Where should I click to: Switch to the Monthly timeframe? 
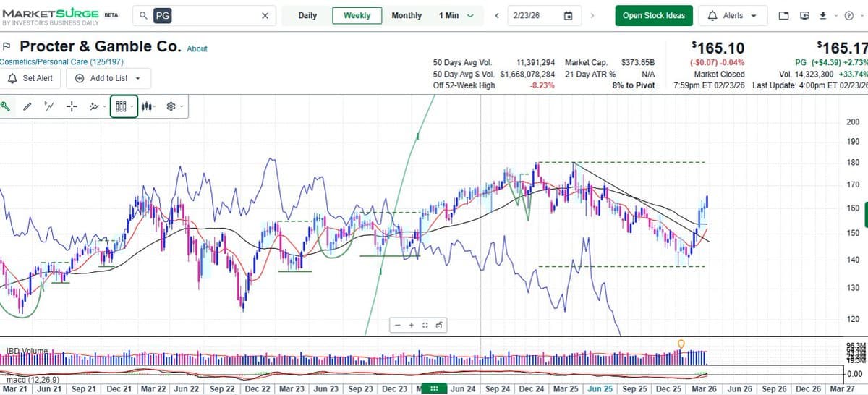pyautogui.click(x=407, y=15)
